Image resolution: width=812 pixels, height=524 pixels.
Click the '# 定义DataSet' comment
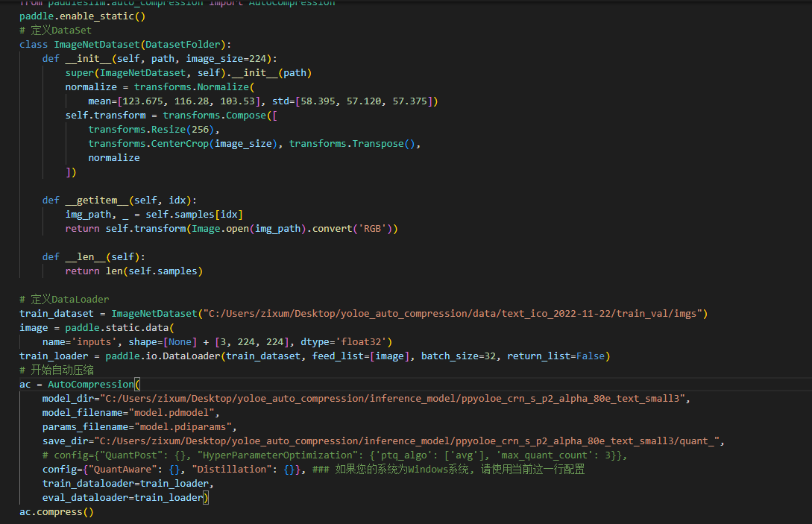coord(55,30)
